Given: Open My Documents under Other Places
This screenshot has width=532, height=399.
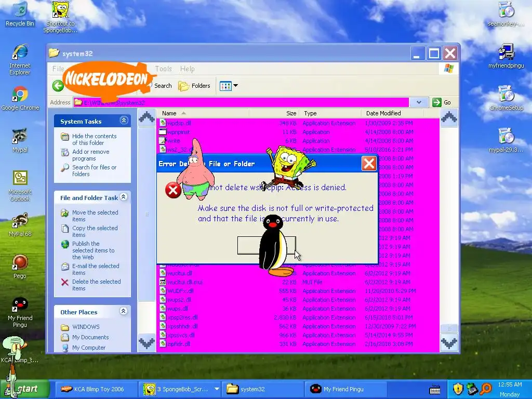Looking at the screenshot, I should 90,337.
